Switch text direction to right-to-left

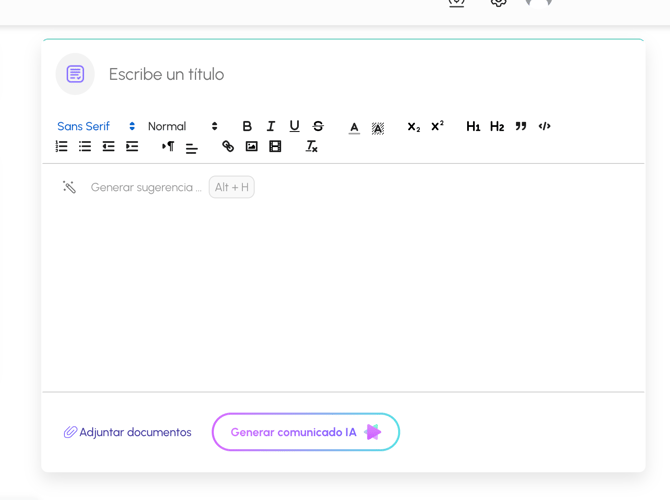pyautogui.click(x=168, y=147)
